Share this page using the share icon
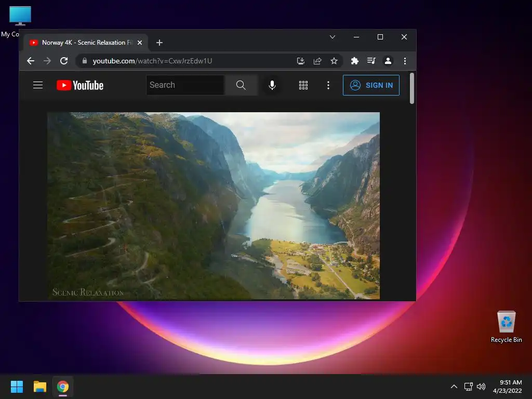 pos(317,61)
